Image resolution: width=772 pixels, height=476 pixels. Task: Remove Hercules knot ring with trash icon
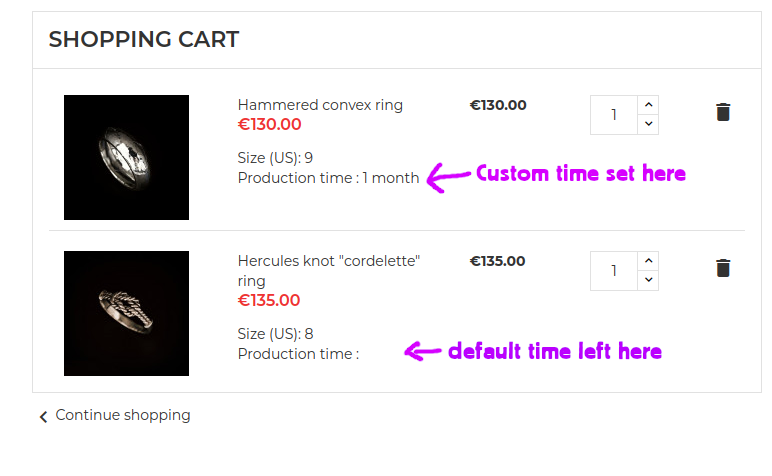pos(723,268)
